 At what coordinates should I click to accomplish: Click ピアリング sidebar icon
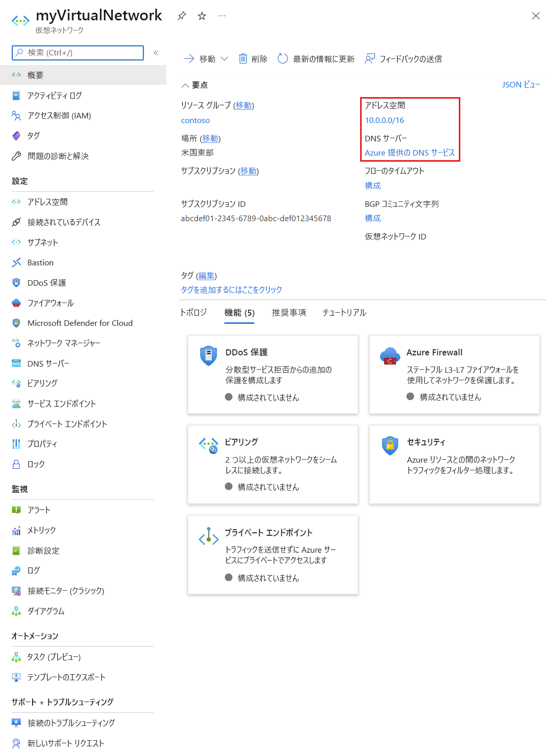(16, 383)
